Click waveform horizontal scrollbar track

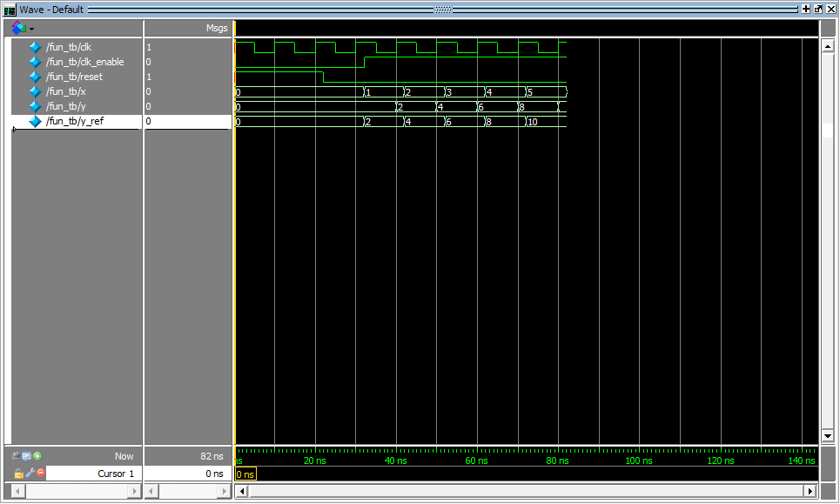click(526, 491)
